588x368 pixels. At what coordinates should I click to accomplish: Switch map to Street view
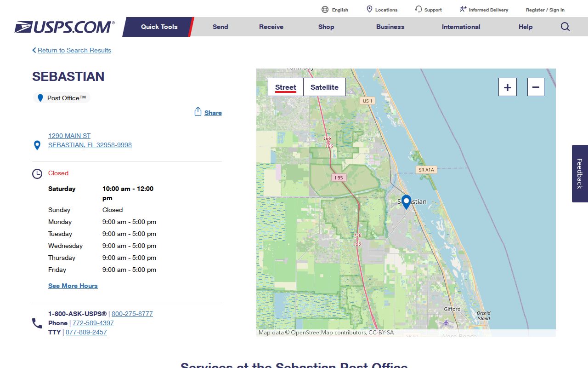[286, 87]
